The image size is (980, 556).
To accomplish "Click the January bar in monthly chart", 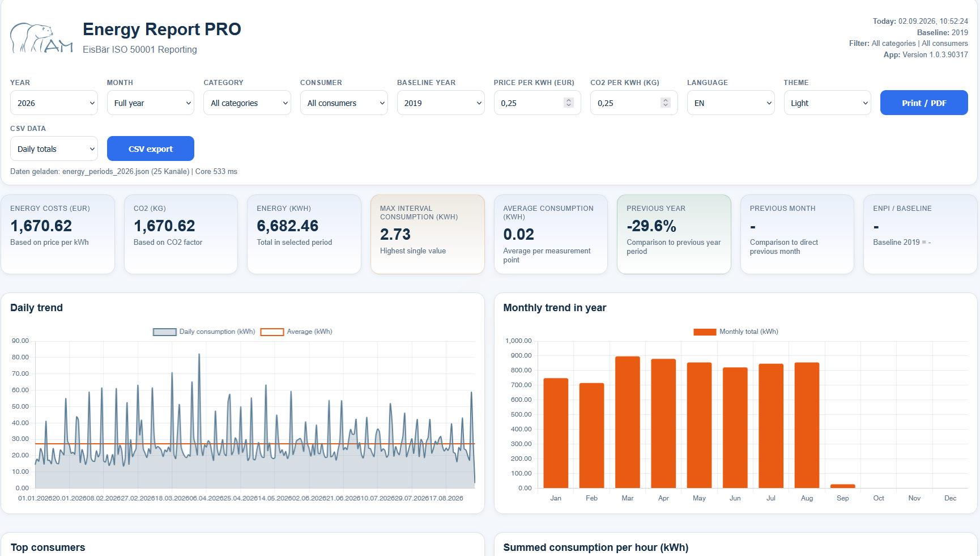I will pos(556,433).
